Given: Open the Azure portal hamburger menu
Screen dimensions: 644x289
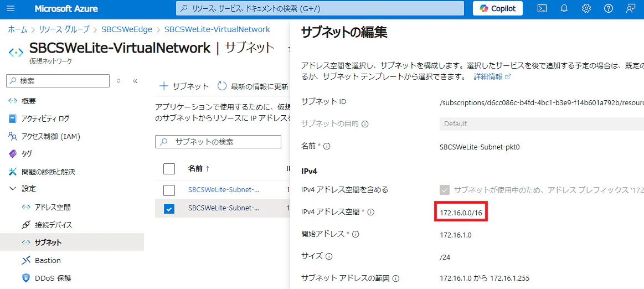Looking at the screenshot, I should [11, 9].
